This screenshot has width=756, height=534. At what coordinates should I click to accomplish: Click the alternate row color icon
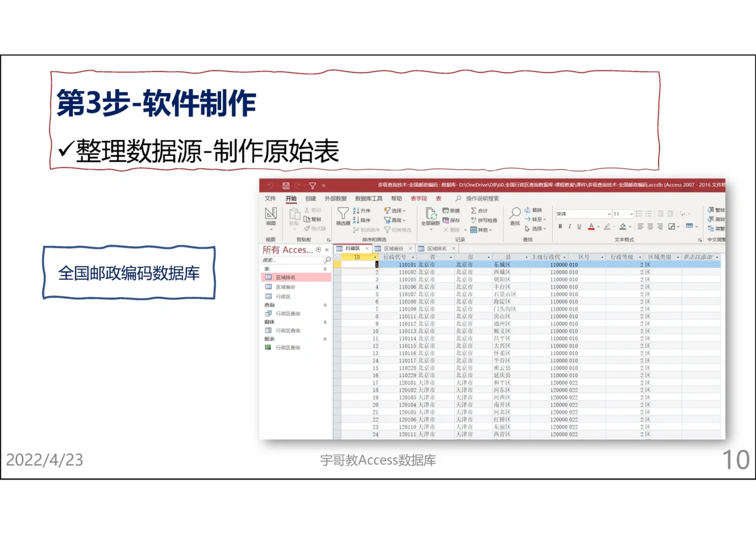pos(690,226)
